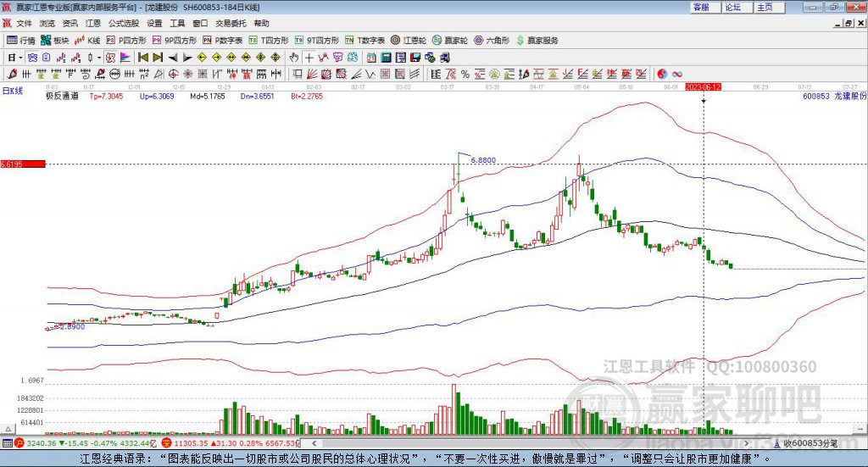The image size is (868, 467).
Task: Click 收600853分笔 status text
Action: coord(810,443)
